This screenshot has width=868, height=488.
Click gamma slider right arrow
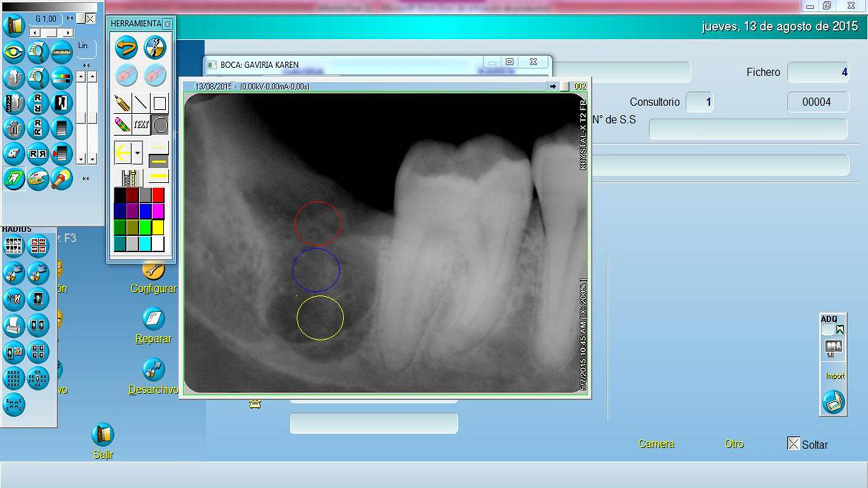point(68,33)
